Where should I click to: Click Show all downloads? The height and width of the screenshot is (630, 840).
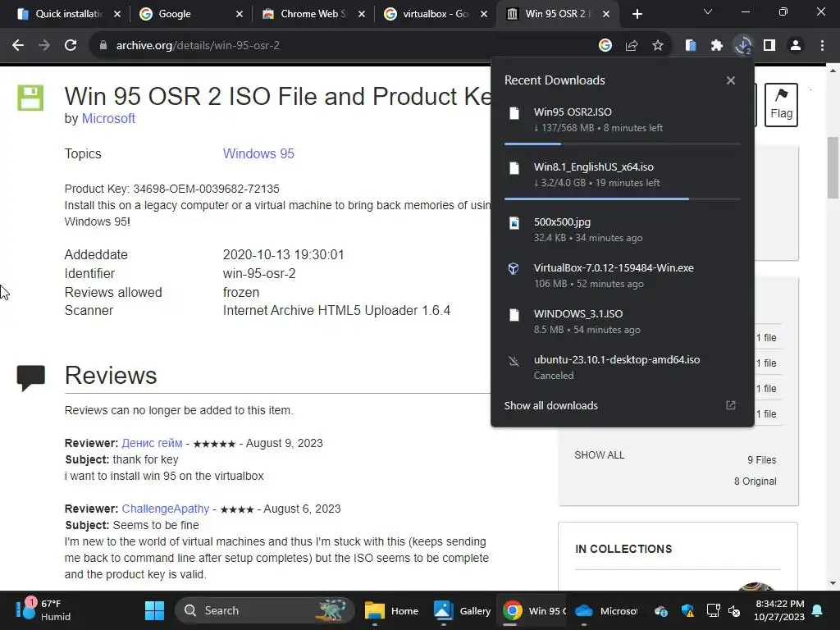pos(550,405)
